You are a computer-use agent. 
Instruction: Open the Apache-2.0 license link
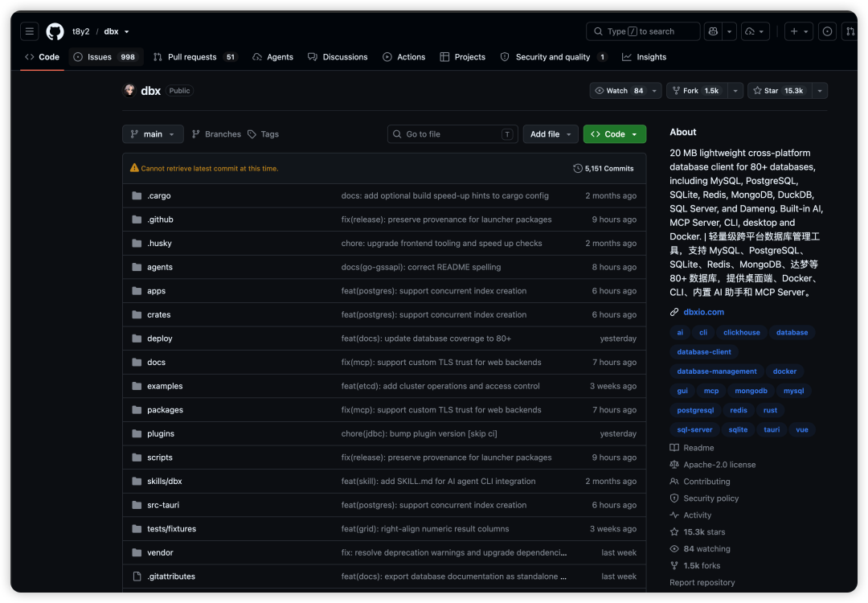point(719,465)
